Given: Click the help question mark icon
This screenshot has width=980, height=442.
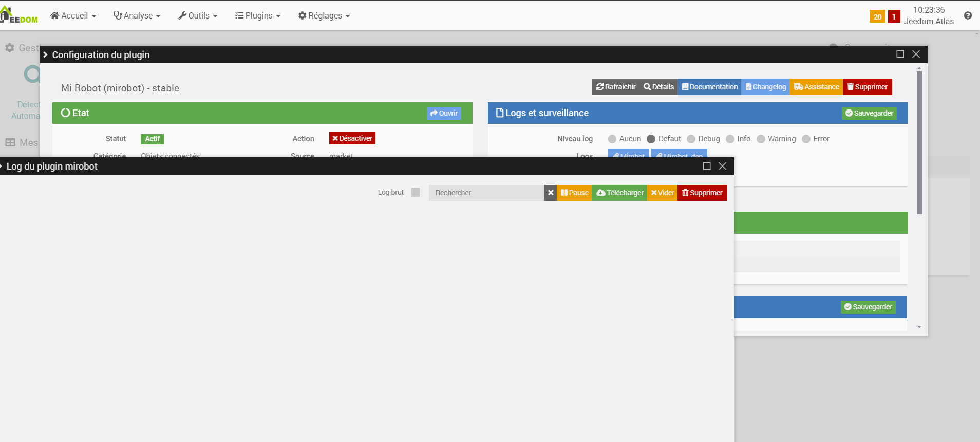Looking at the screenshot, I should coord(968,15).
